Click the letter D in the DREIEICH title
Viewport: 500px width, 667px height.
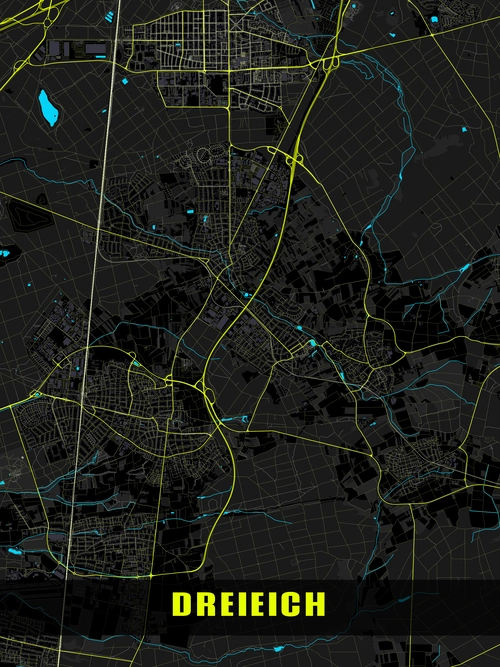tap(180, 604)
